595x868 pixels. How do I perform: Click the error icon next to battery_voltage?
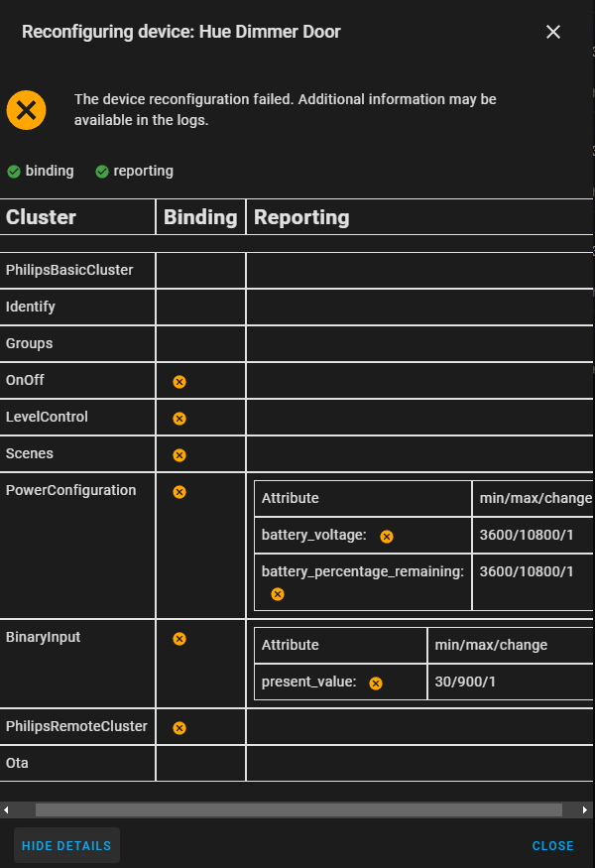pos(386,535)
